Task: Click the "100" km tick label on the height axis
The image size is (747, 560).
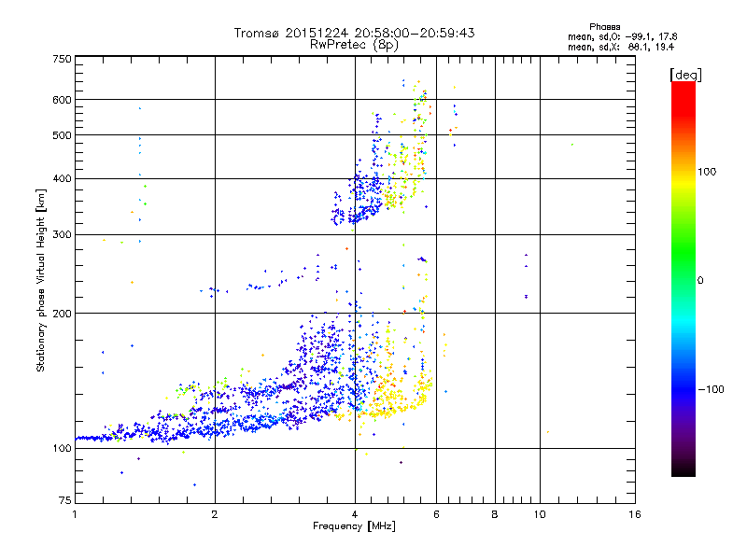Action: [62, 448]
